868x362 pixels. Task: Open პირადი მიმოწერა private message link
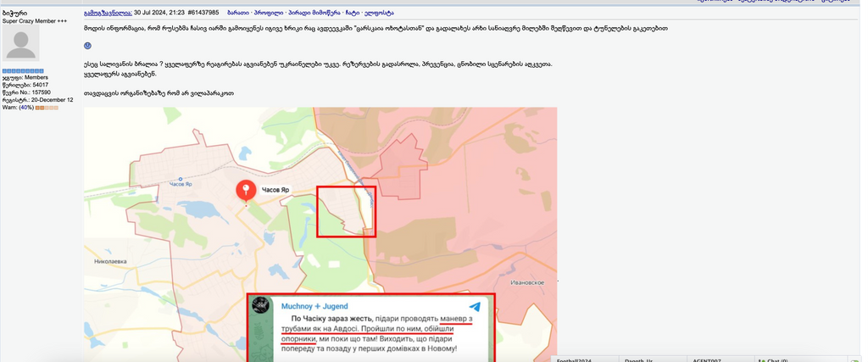[315, 12]
